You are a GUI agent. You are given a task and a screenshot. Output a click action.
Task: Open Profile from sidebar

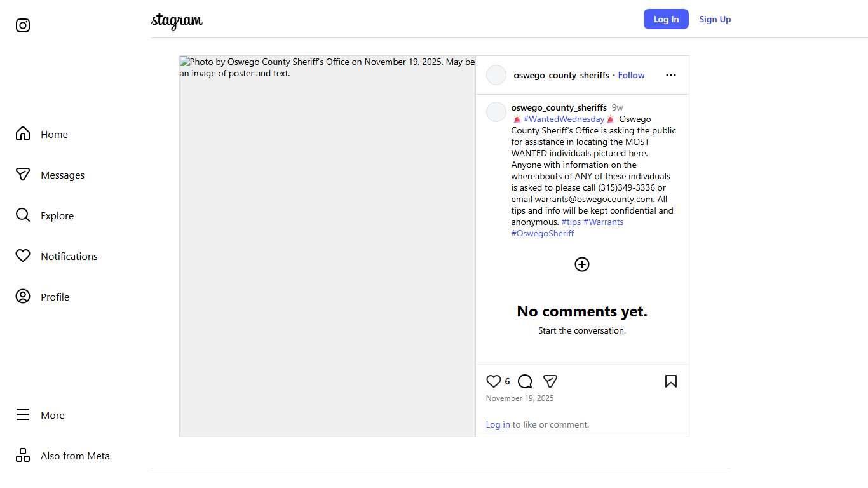pyautogui.click(x=55, y=297)
